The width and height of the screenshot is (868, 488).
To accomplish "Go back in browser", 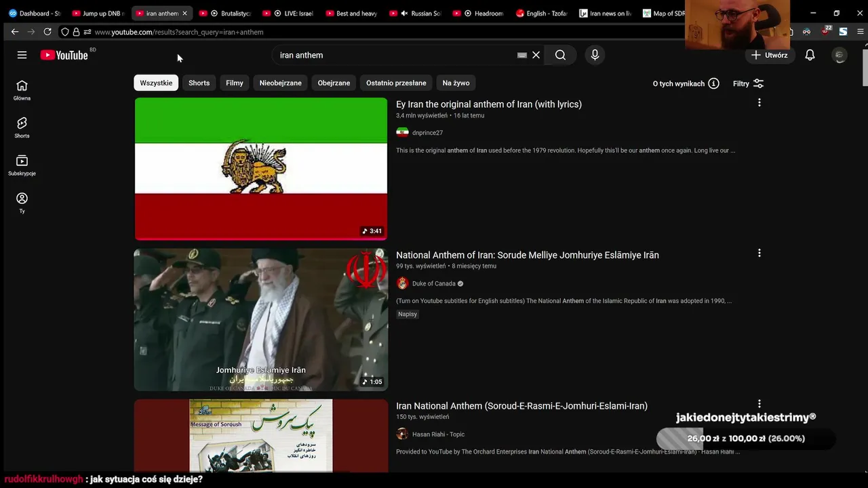I will click(15, 32).
